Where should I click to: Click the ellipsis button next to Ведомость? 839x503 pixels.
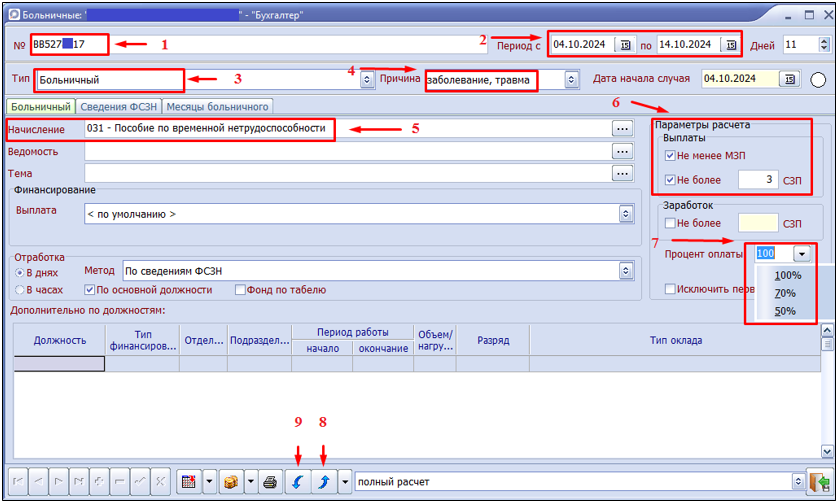[x=623, y=152]
